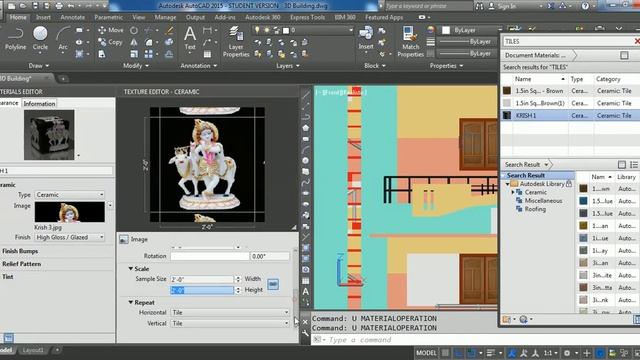Click the Move tool in Modify panel

pos(111,30)
